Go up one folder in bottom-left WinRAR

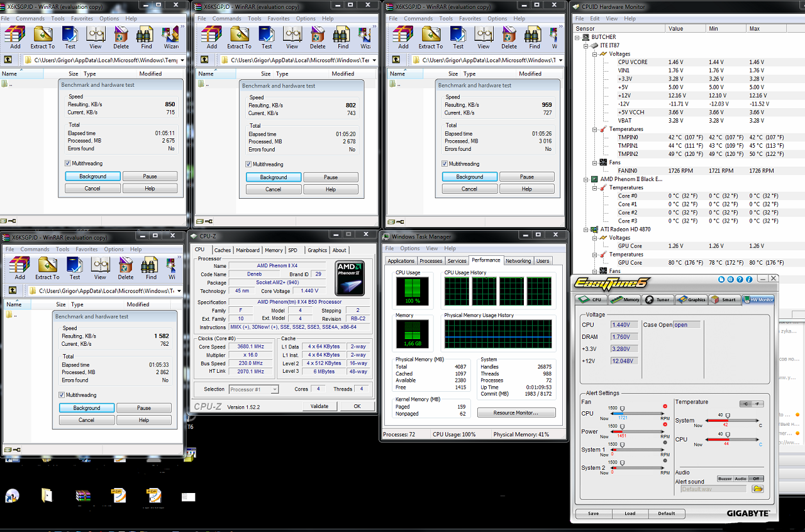click(13, 291)
